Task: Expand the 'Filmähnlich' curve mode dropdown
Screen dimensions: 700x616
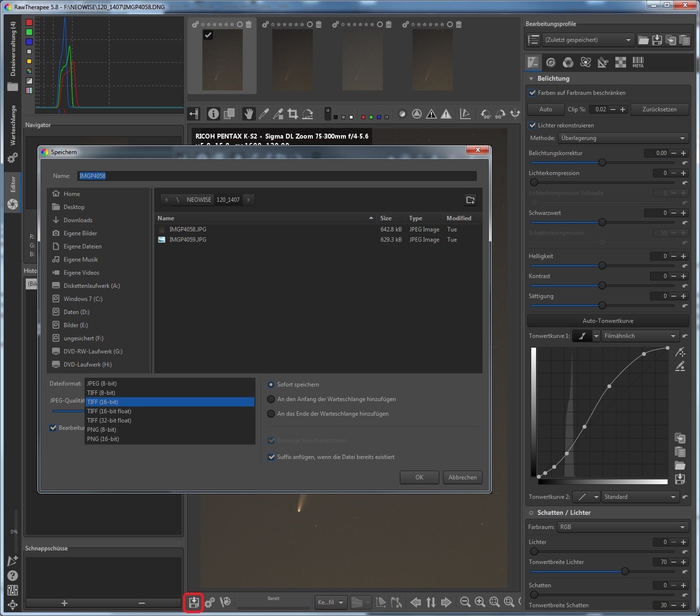Action: [639, 336]
